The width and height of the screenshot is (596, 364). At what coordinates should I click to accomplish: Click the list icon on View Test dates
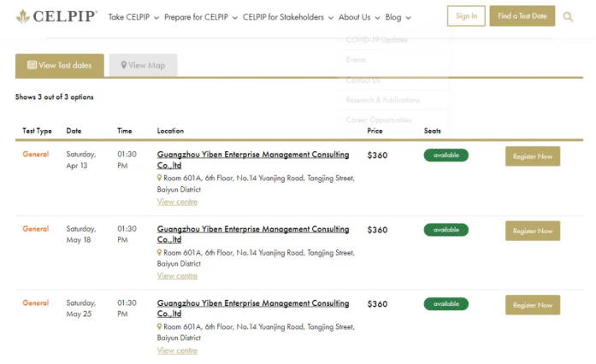(32, 65)
